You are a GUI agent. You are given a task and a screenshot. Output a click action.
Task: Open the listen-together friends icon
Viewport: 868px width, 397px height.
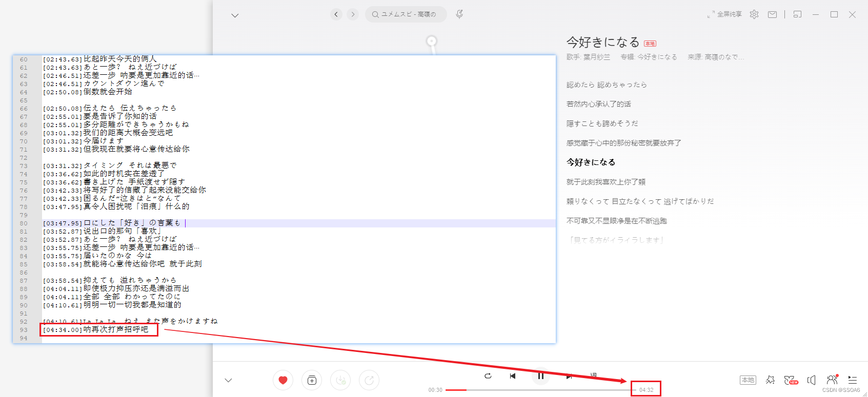pyautogui.click(x=832, y=380)
